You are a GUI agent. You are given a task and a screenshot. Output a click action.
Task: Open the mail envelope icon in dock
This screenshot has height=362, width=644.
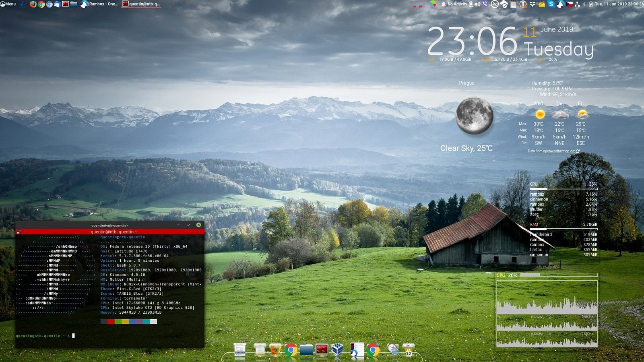tap(260, 349)
